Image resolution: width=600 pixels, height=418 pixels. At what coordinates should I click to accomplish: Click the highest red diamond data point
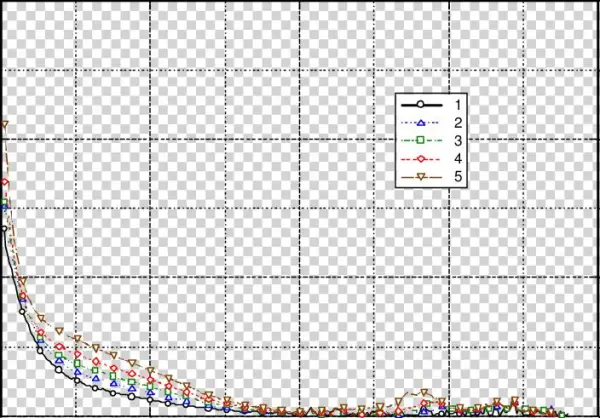click(x=5, y=182)
